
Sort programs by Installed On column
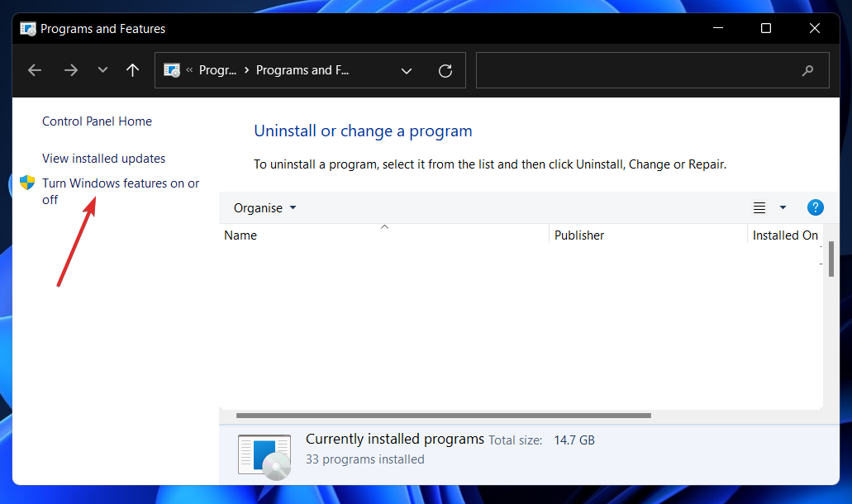coord(785,235)
